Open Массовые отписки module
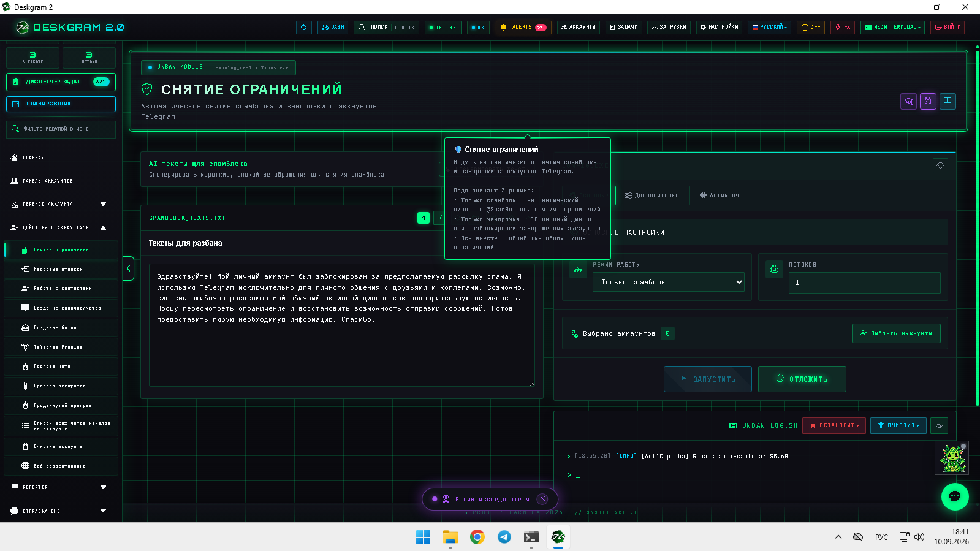 (61, 270)
